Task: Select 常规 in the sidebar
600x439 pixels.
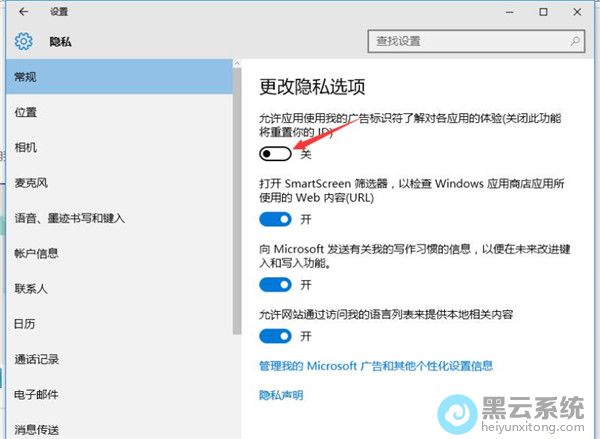Action: (x=115, y=77)
